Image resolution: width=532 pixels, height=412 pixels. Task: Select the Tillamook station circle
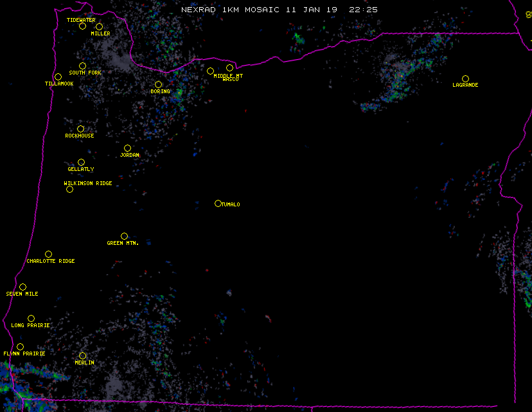(58, 77)
